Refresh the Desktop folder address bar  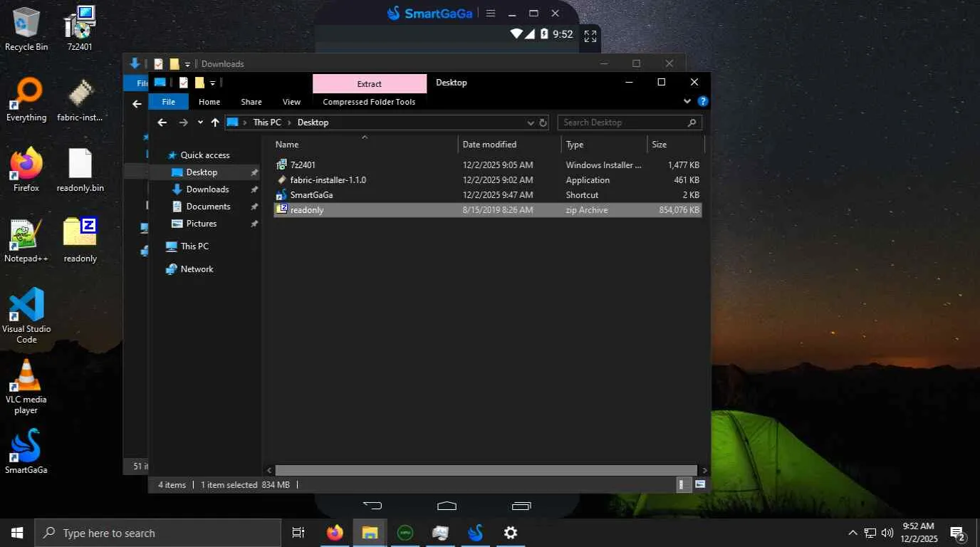pyautogui.click(x=543, y=123)
